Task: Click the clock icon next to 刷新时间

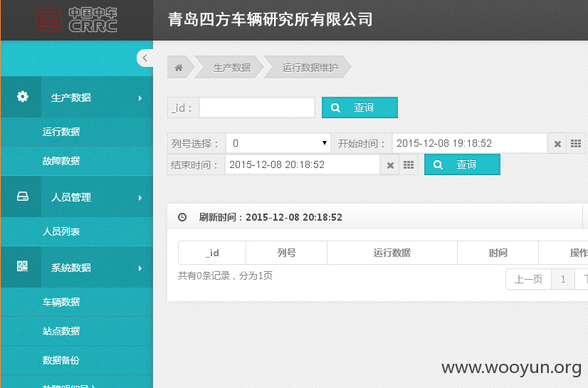Action: tap(182, 217)
